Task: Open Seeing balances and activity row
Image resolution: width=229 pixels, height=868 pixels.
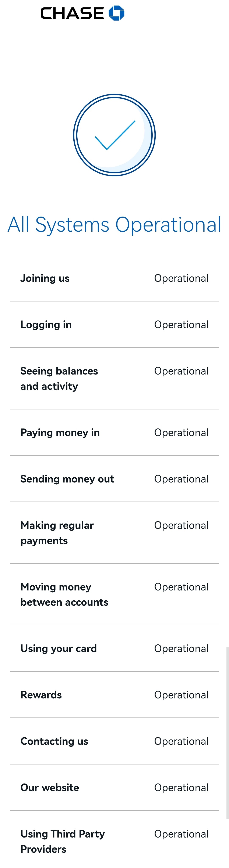Action: pyautogui.click(x=114, y=378)
